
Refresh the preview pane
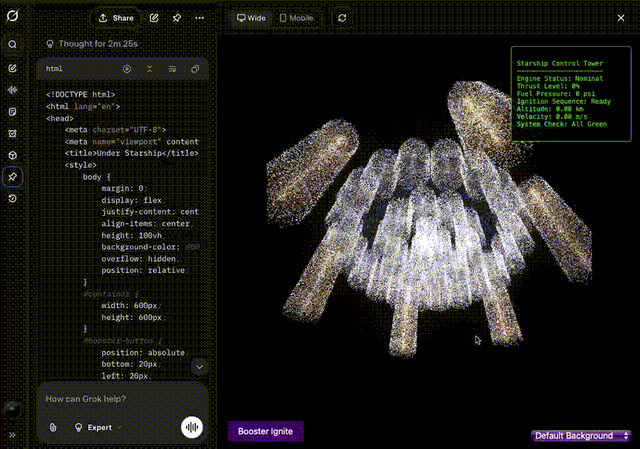[x=343, y=18]
